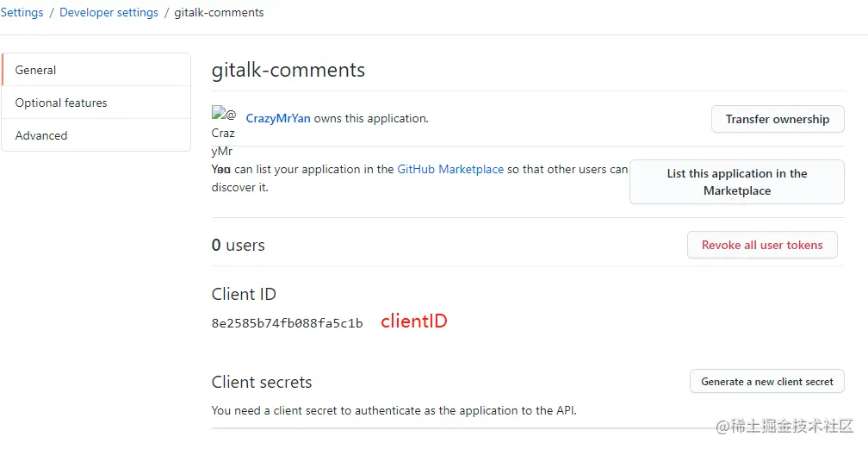Click the gitalk-comments breadcrumb text
The image size is (868, 449).
coord(219,13)
